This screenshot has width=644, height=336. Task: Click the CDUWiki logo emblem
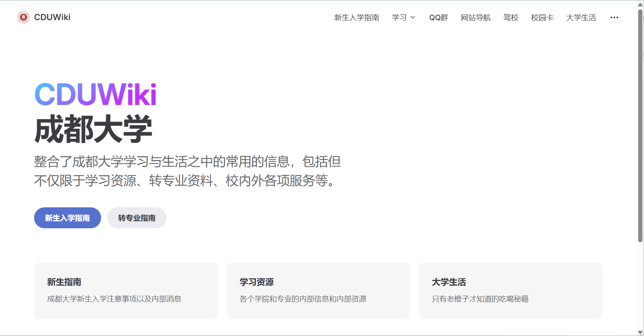(23, 17)
